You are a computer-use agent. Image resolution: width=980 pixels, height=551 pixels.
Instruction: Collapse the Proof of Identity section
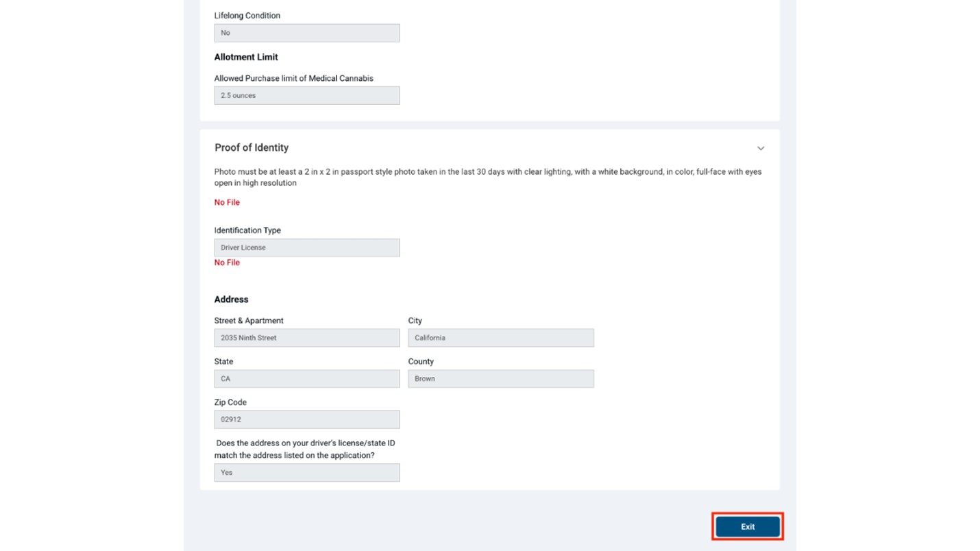(x=761, y=148)
